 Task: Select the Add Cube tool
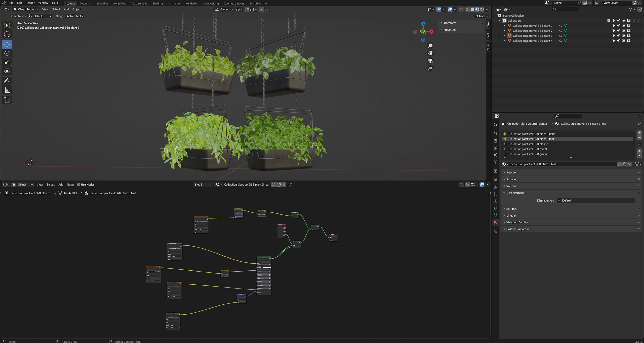(7, 100)
